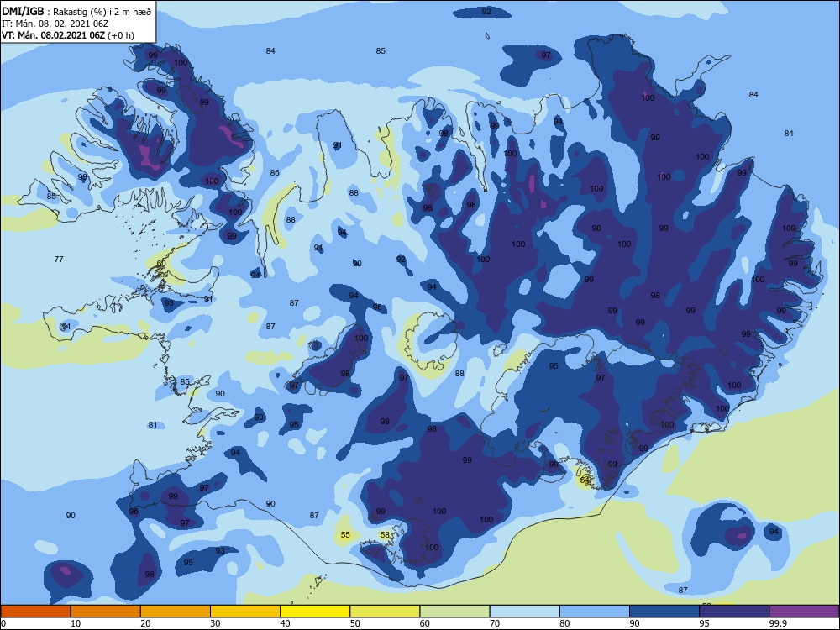840x630 pixels.
Task: Click the legend tick label '70'
Action: click(x=495, y=623)
